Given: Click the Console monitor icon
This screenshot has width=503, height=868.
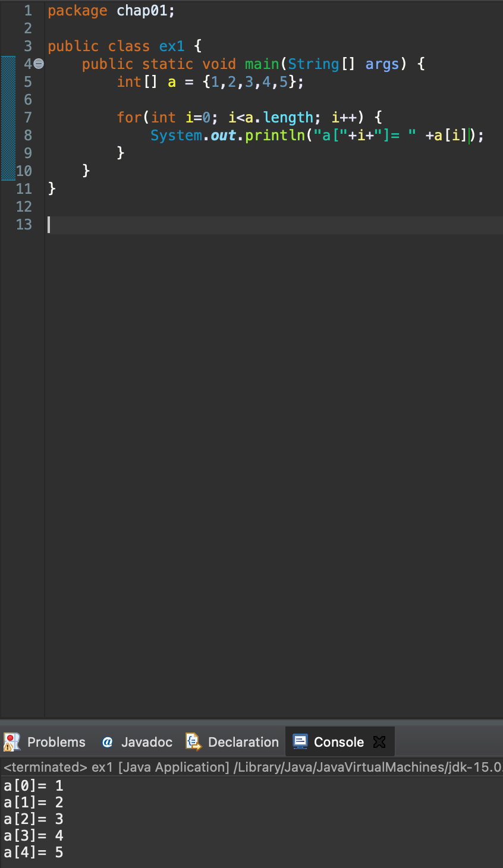Looking at the screenshot, I should 300,741.
